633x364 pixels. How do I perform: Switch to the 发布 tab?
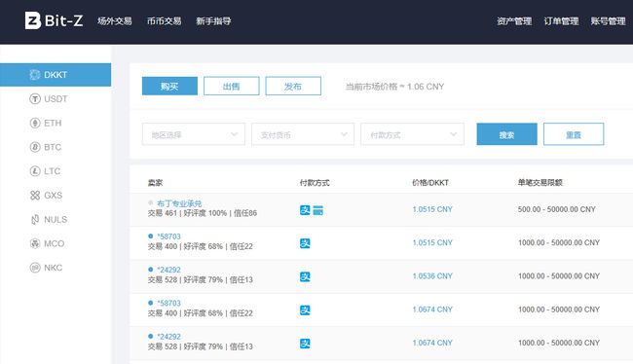pyautogui.click(x=293, y=86)
